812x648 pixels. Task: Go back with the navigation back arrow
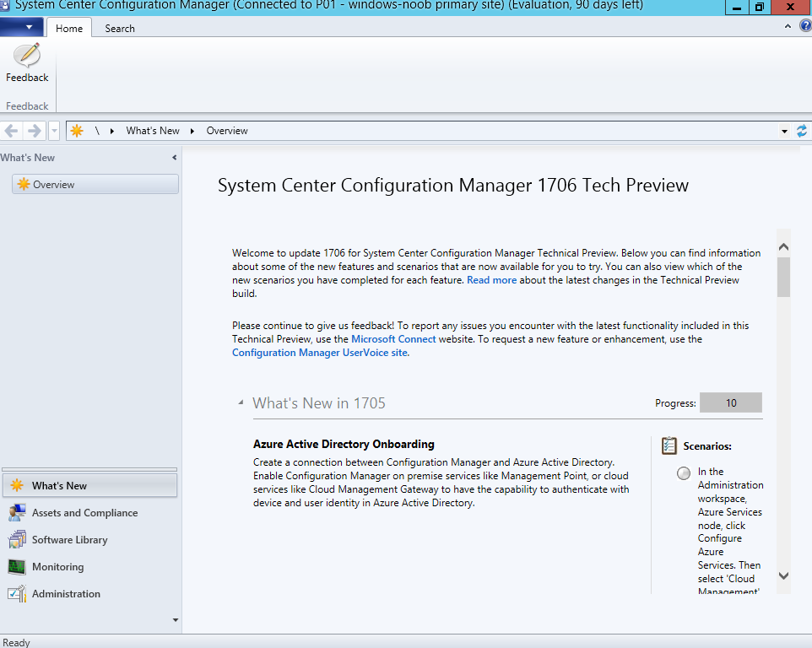coord(11,131)
